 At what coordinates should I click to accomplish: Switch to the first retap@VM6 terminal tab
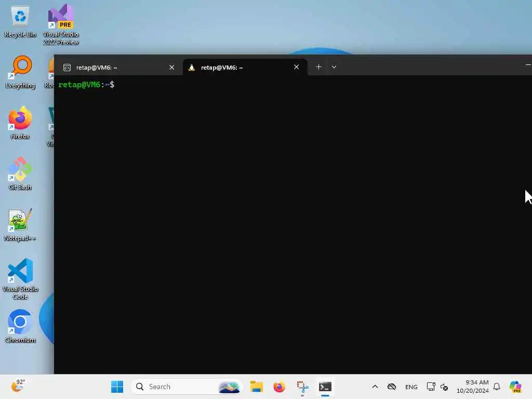coord(119,67)
